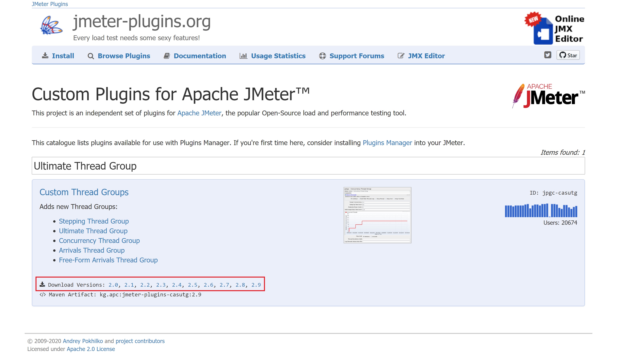Click the Usage Statistics chart icon
644x364 pixels.
[243, 56]
